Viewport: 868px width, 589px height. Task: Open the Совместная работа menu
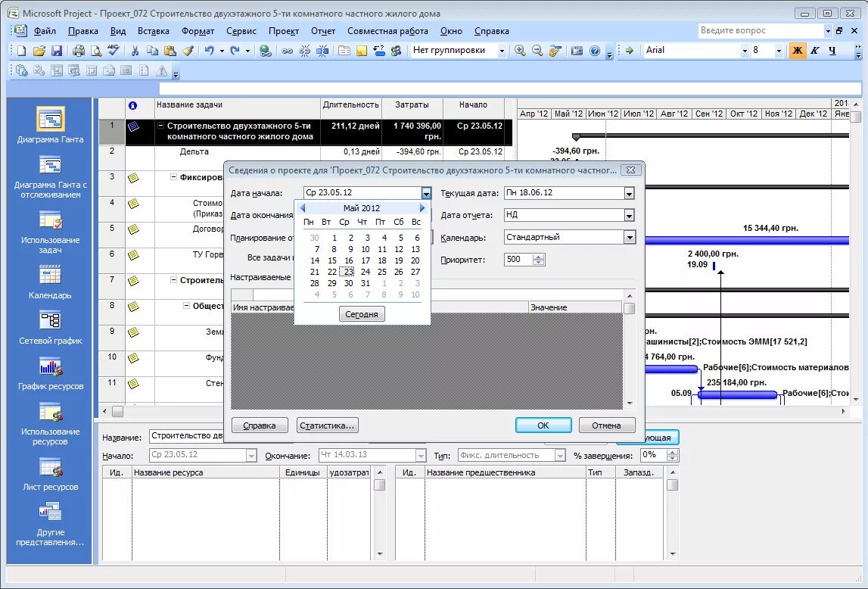[x=387, y=31]
